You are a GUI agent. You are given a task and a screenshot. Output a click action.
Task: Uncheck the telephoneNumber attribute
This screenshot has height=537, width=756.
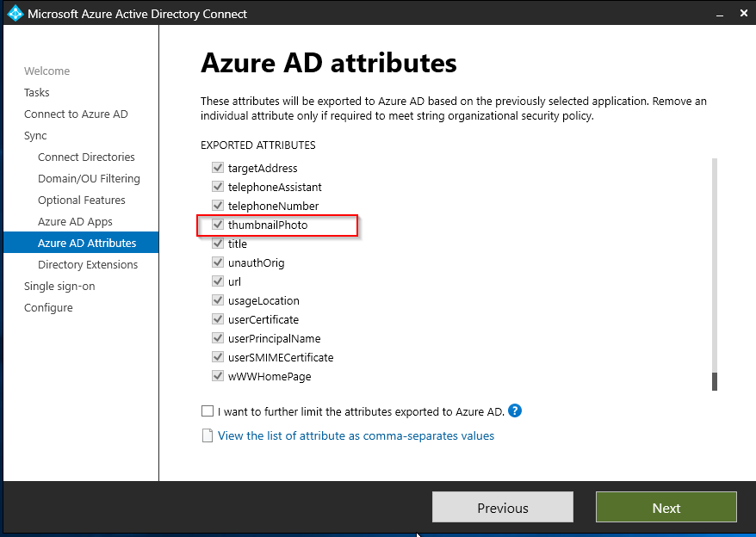point(218,206)
